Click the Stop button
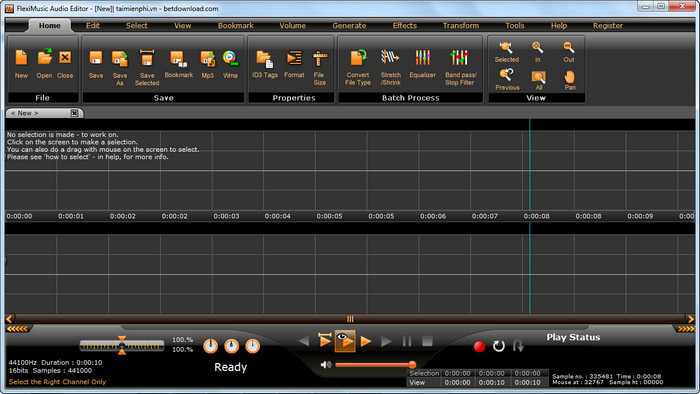700x394 pixels. click(x=427, y=342)
